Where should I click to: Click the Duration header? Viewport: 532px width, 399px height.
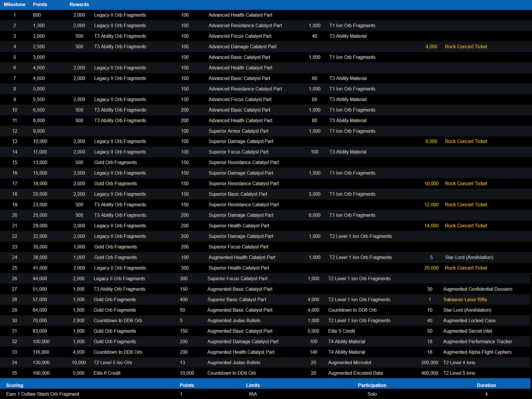(486, 385)
